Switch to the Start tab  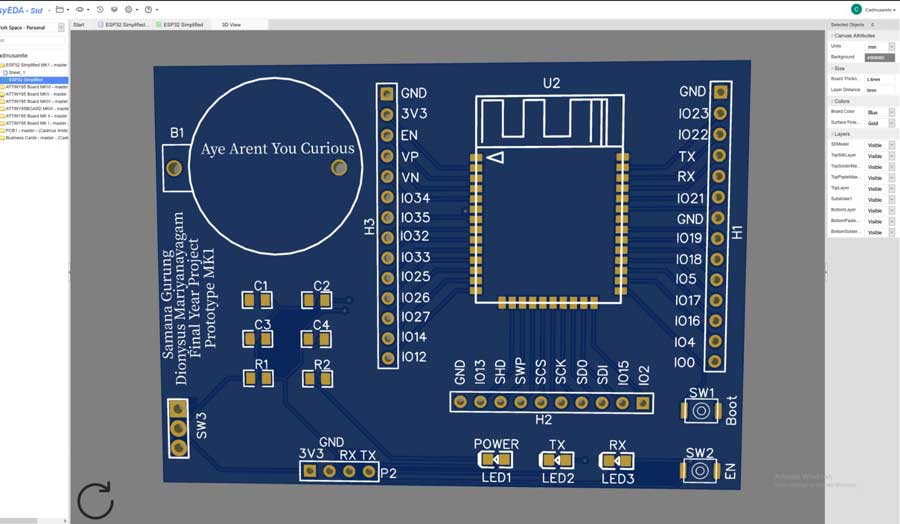[79, 24]
